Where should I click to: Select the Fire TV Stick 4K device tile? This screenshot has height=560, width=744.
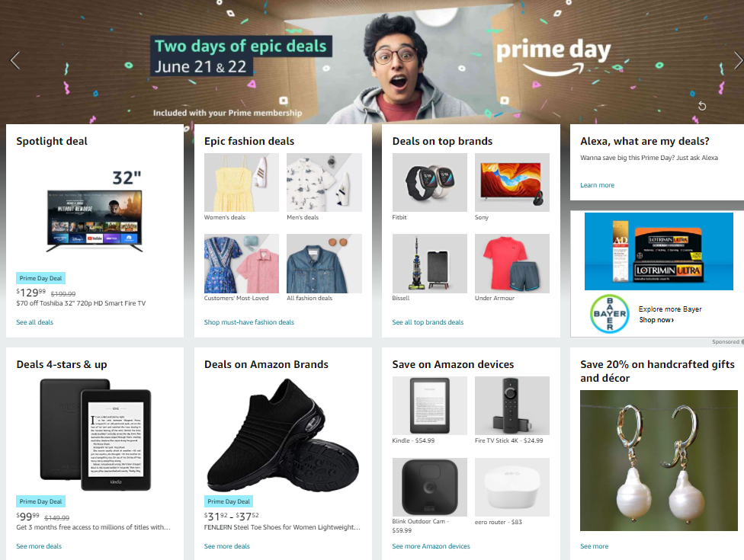512,405
